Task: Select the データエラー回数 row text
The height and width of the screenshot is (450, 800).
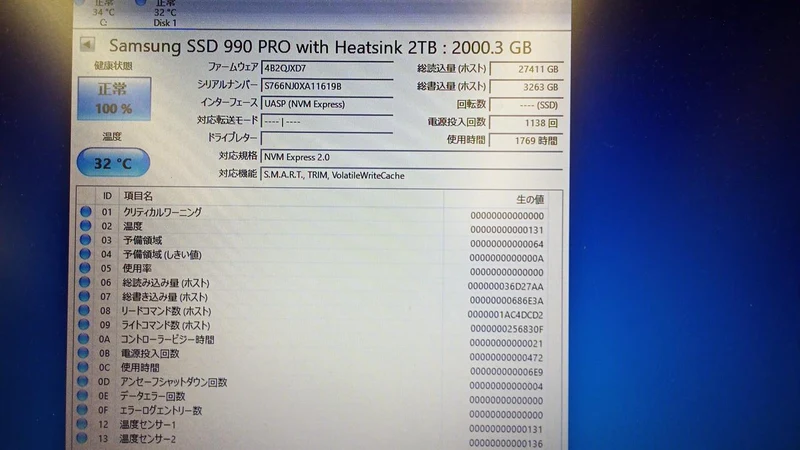Action: [152, 396]
